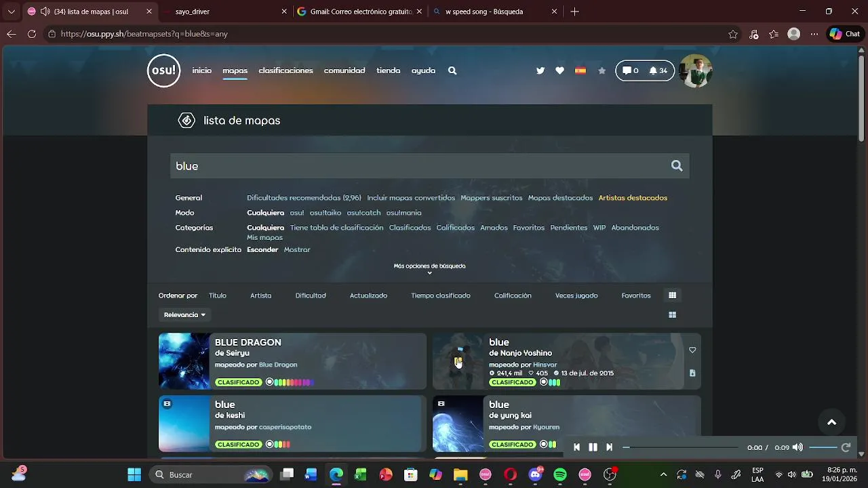Mute the audio preview volume icon

coord(798,447)
